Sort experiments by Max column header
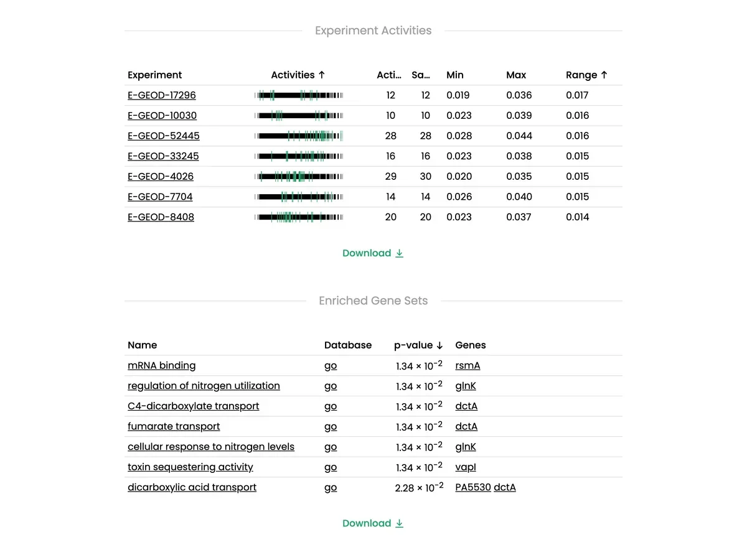The image size is (747, 560). 516,75
